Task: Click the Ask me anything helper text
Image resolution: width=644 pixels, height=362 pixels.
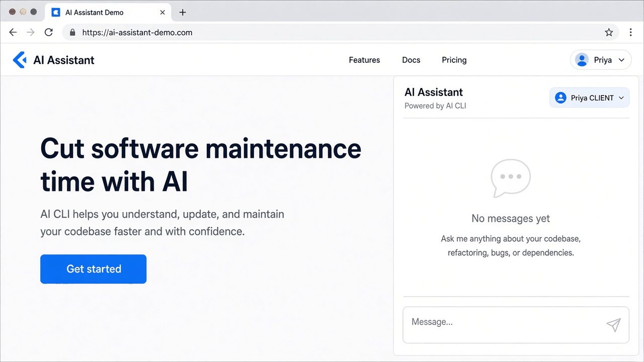Action: [x=511, y=245]
